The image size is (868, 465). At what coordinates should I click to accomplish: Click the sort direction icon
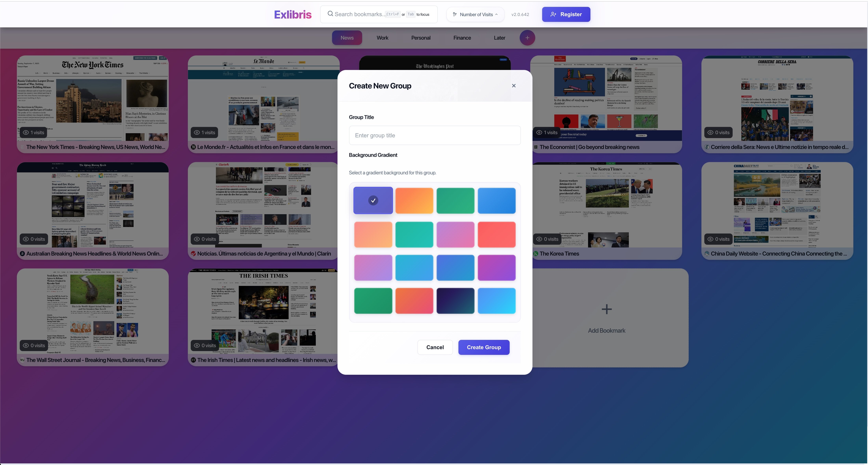coord(454,15)
